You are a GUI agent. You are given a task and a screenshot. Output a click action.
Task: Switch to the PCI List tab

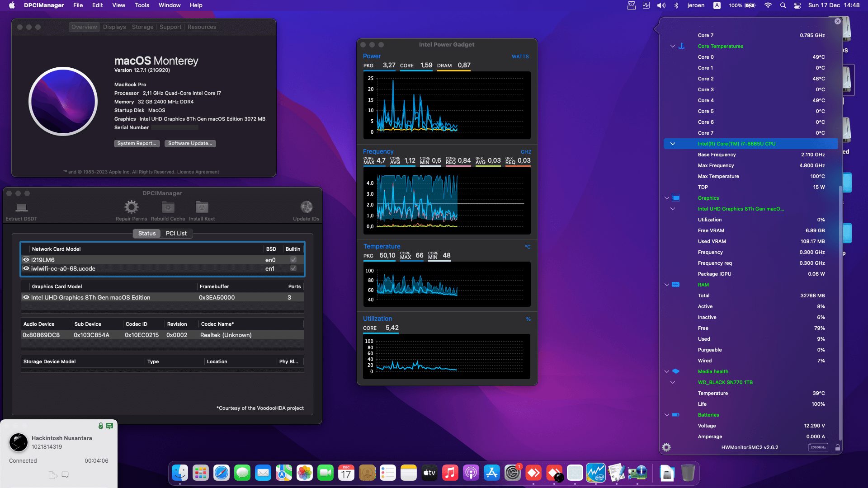176,233
